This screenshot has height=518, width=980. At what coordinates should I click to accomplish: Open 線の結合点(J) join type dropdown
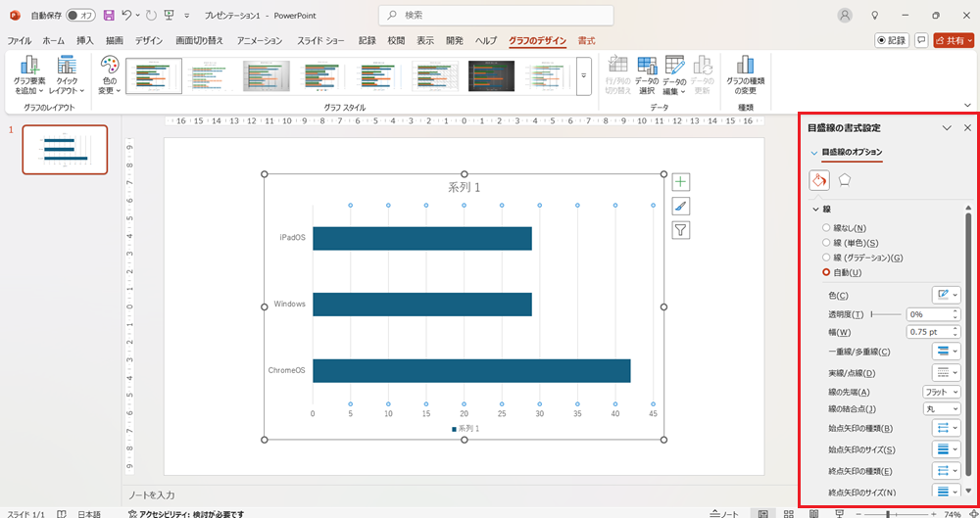[x=941, y=408]
